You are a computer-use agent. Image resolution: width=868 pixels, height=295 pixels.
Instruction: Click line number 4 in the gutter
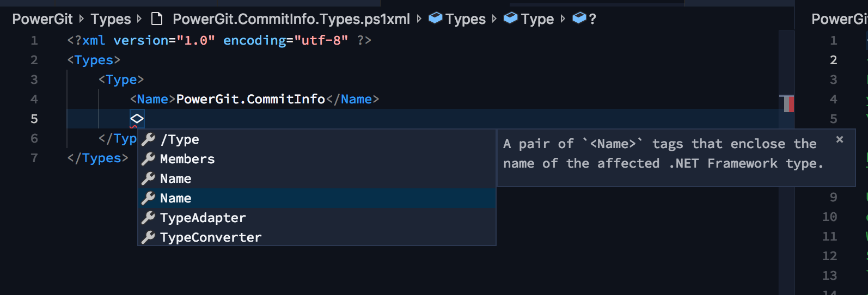(34, 99)
